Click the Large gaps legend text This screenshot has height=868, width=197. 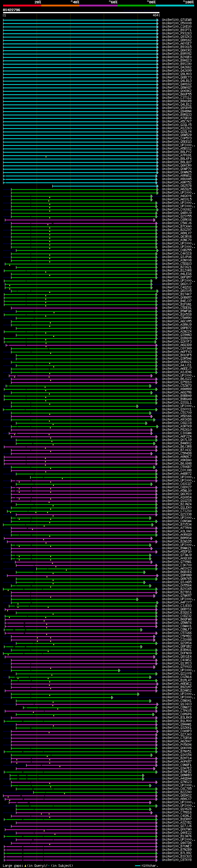(38, 866)
